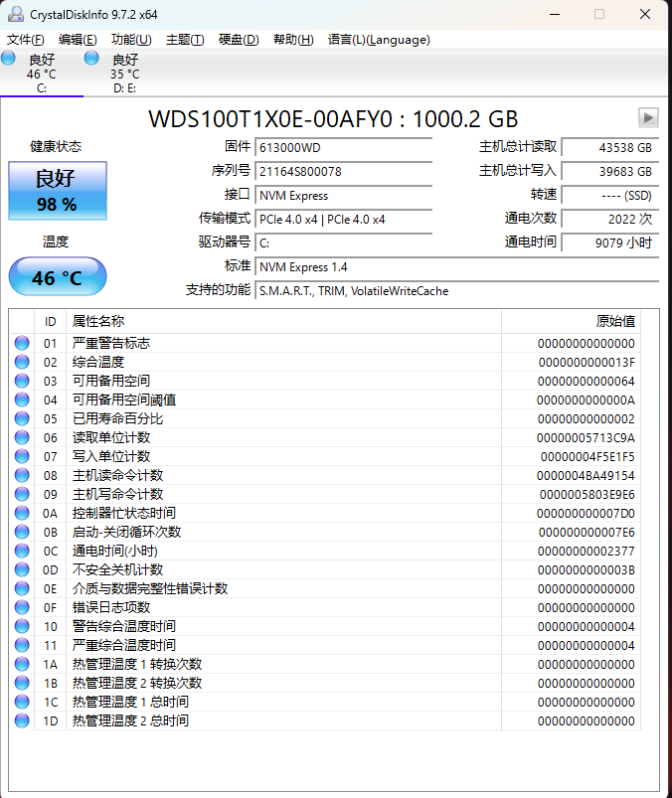The width and height of the screenshot is (672, 798).
Task: Click the 固件 firmware value field
Action: (x=343, y=147)
